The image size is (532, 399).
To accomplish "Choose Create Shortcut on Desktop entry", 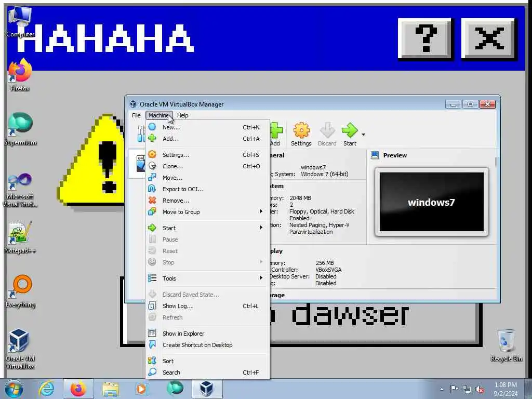I will (208, 345).
